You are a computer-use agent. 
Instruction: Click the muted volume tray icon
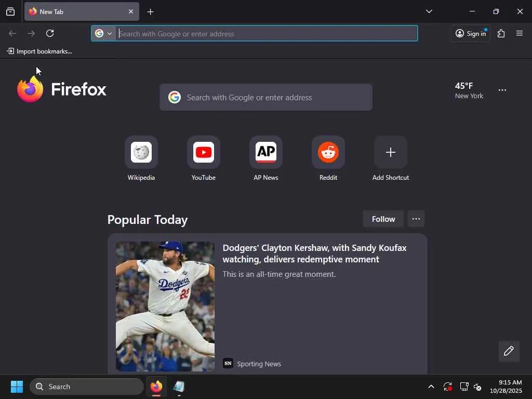click(478, 387)
